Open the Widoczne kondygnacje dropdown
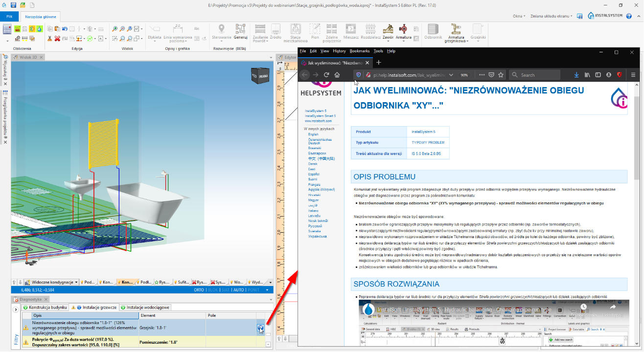 coord(52,282)
